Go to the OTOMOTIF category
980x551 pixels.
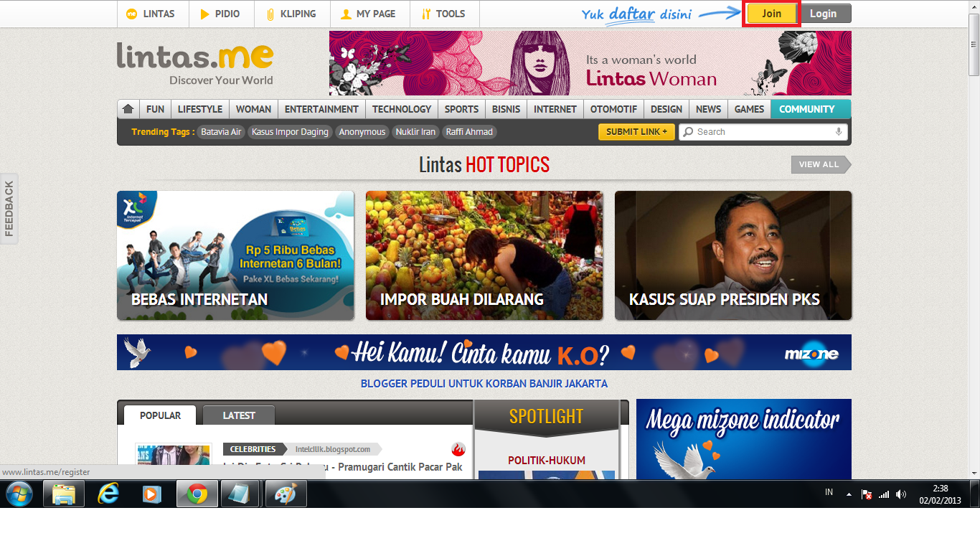(613, 109)
